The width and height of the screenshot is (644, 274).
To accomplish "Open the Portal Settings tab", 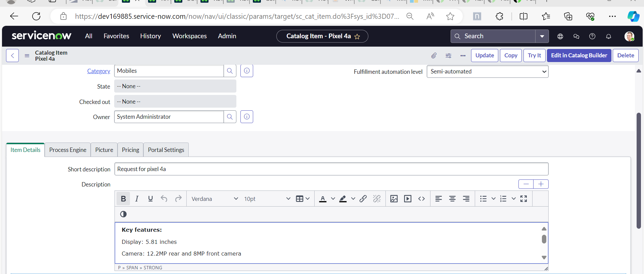I will point(166,150).
